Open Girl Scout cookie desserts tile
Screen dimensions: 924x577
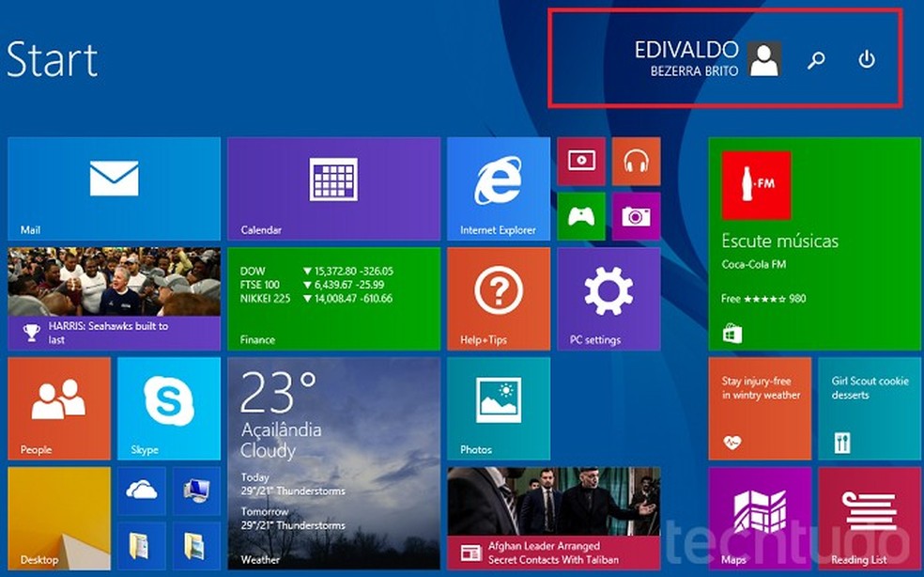point(870,408)
